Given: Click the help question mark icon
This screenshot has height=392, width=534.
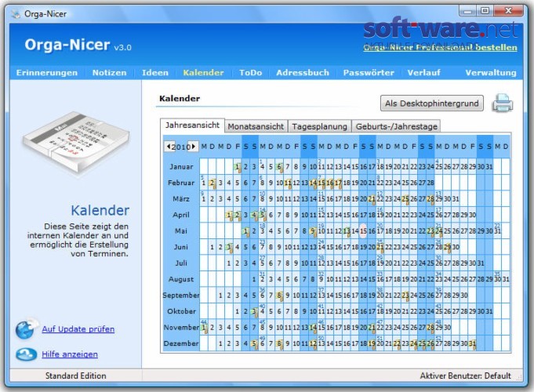Looking at the screenshot, I should [26, 354].
